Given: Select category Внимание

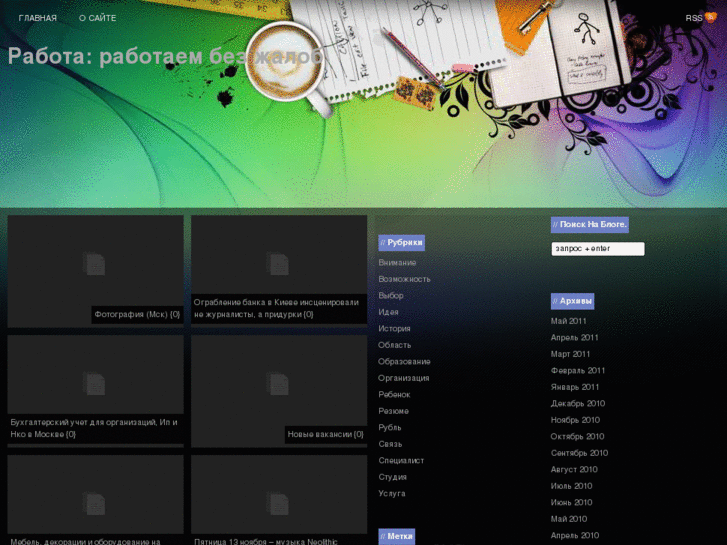Looking at the screenshot, I should (x=397, y=263).
